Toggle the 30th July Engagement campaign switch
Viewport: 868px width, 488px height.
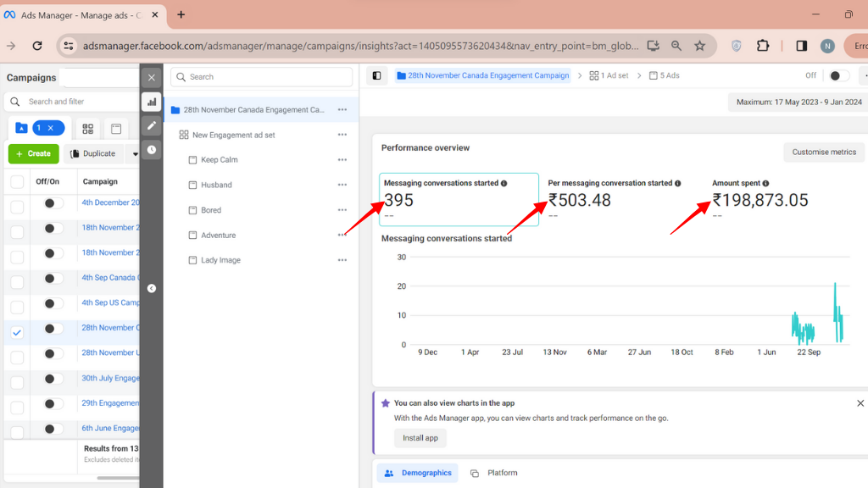click(53, 379)
